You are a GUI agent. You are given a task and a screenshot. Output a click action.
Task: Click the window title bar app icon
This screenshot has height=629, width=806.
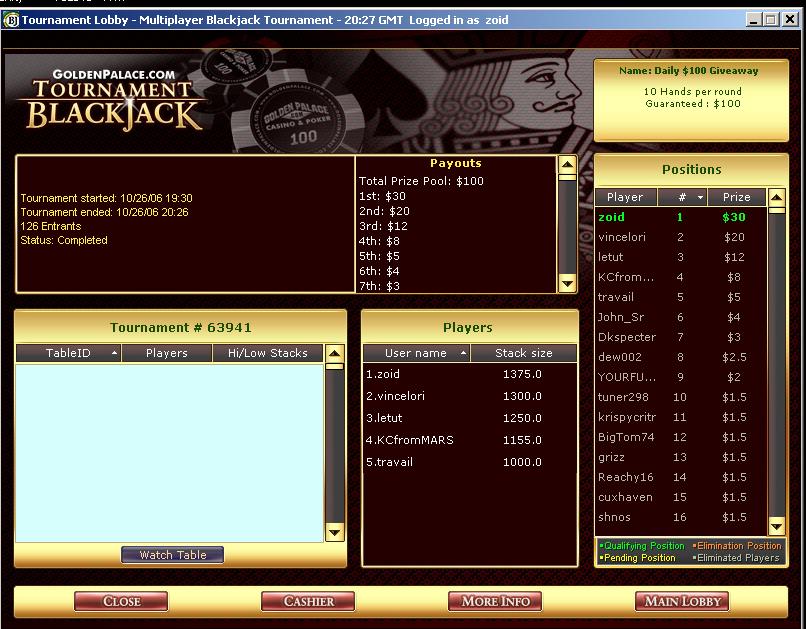[x=11, y=20]
